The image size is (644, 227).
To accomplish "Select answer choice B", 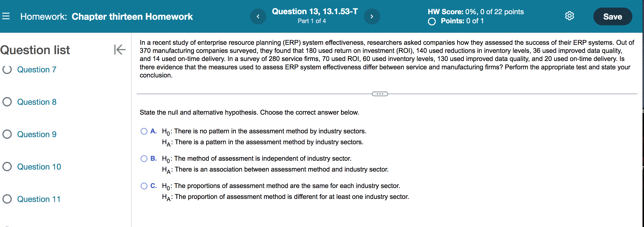I will (144, 159).
